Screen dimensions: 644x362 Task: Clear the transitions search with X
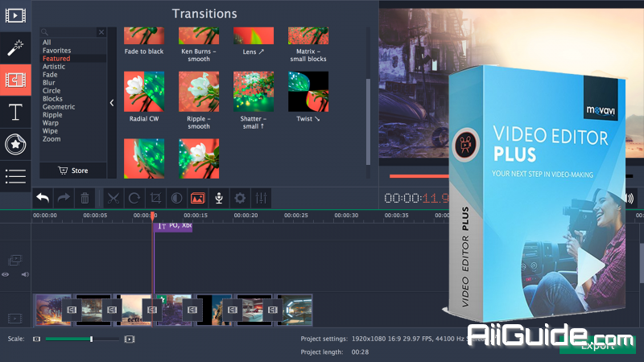(101, 32)
